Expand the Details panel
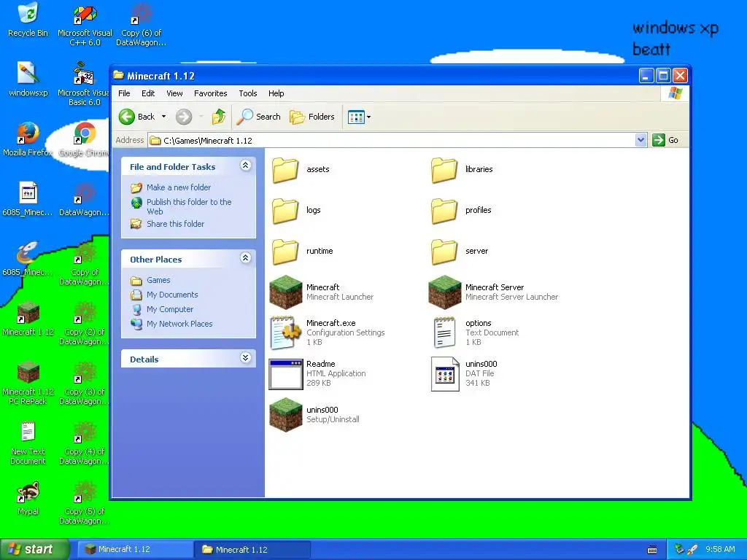This screenshot has width=747, height=560. 245,358
